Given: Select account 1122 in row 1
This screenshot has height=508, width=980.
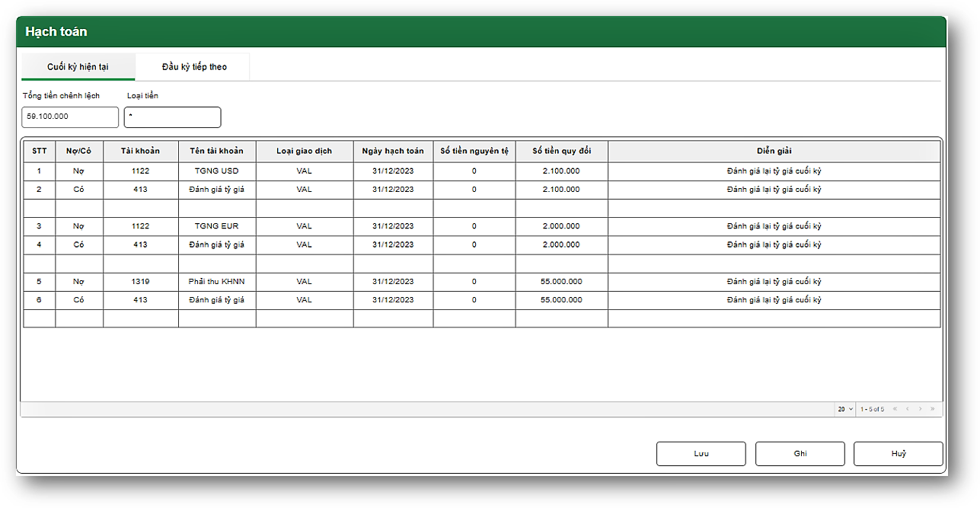Looking at the screenshot, I should click(x=141, y=171).
